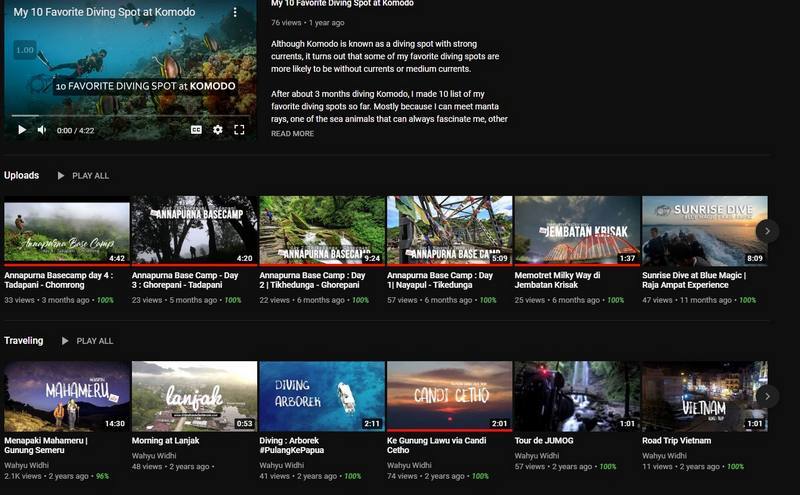Click the 1.00 playback speed badge
The width and height of the screenshot is (800, 495).
tap(24, 50)
